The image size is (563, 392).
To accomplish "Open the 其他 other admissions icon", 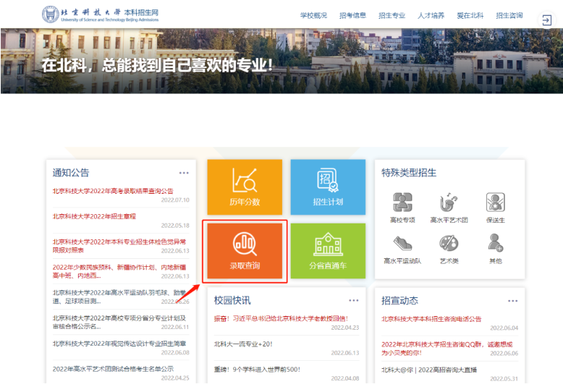I will click(496, 247).
